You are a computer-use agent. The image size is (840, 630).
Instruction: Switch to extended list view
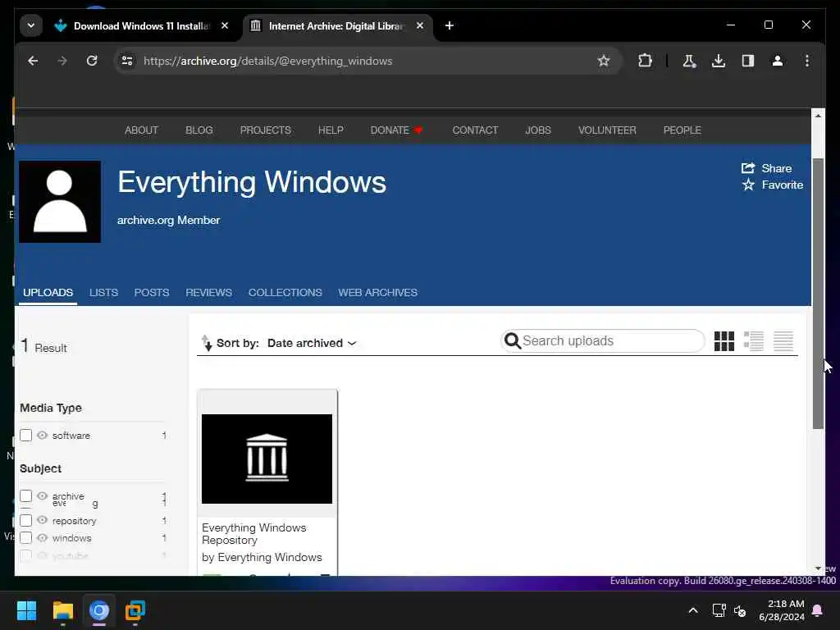(753, 340)
